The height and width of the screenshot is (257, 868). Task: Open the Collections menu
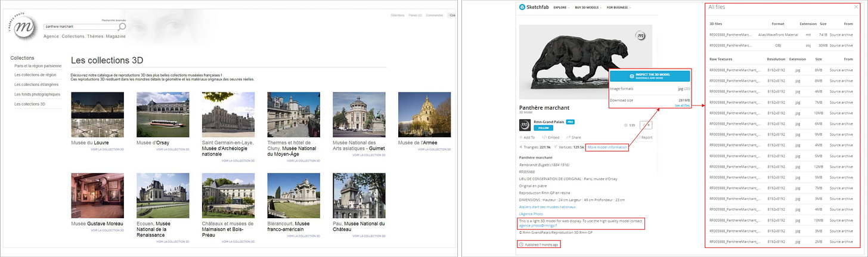(73, 36)
